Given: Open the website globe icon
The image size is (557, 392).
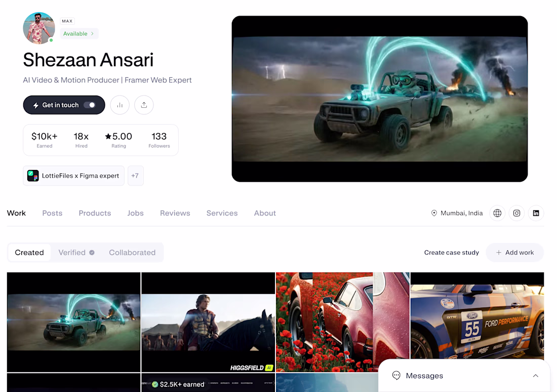Looking at the screenshot, I should tap(497, 213).
